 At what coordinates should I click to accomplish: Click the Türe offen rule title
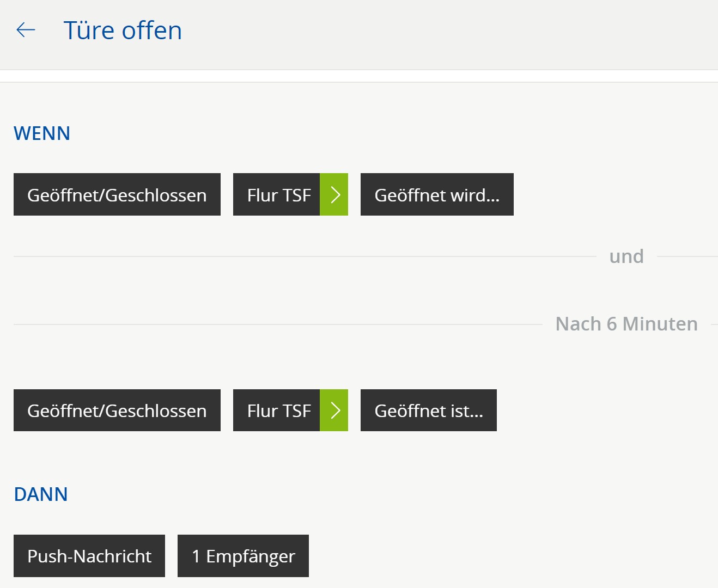point(123,30)
